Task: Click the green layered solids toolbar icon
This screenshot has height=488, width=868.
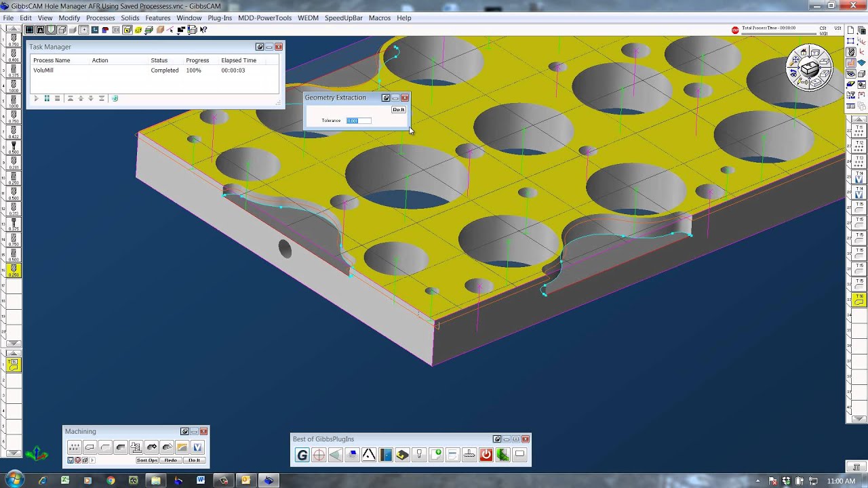Action: [x=149, y=30]
